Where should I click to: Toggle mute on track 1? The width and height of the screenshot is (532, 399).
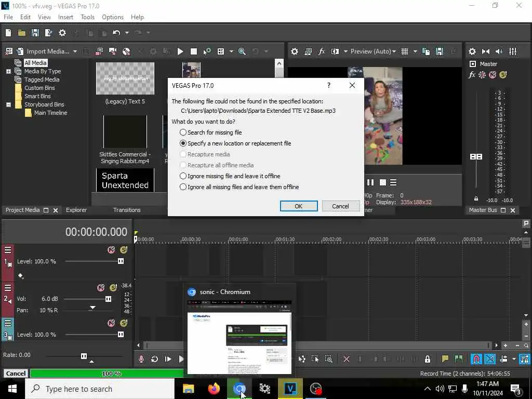coord(111,250)
